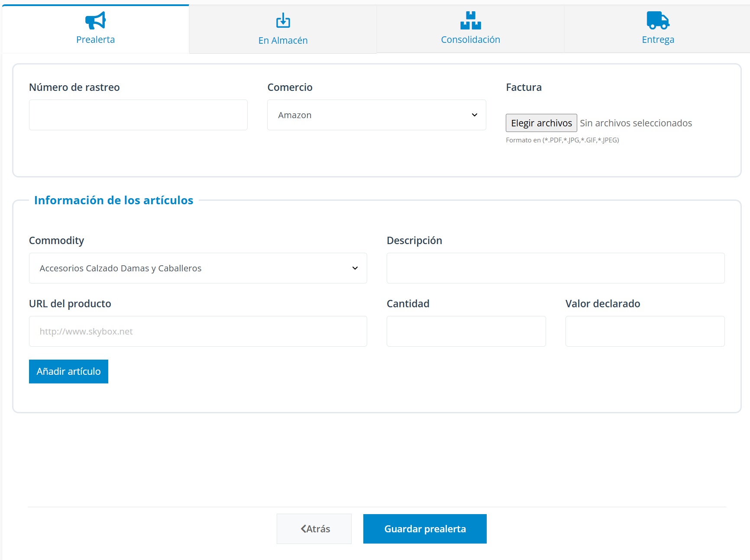Switch to the En Almacén tab label
The image size is (750, 560).
283,40
